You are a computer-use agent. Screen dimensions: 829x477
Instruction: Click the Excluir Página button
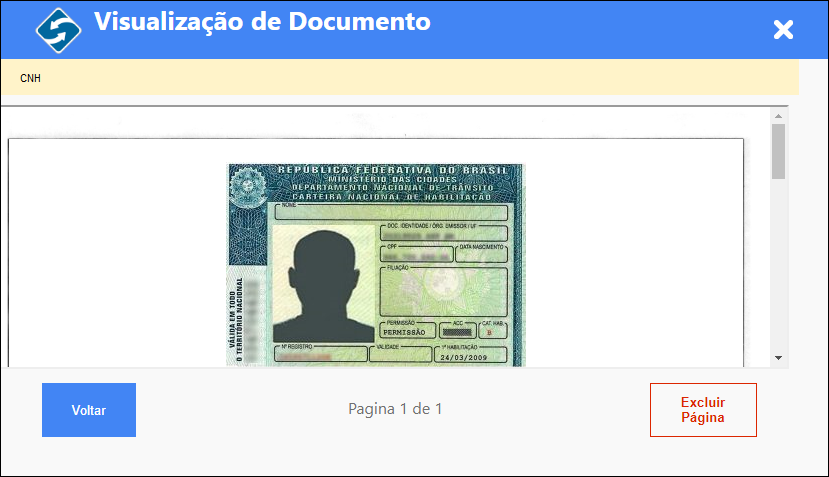point(703,410)
